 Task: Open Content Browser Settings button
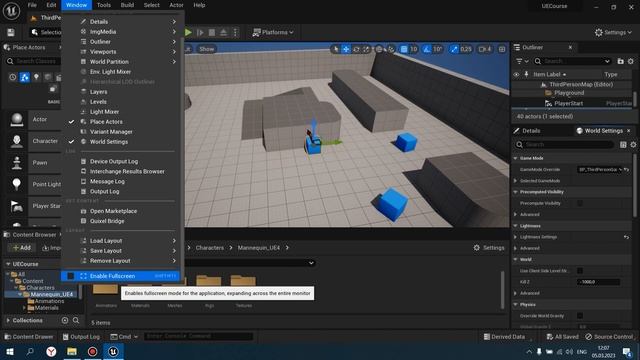point(489,248)
